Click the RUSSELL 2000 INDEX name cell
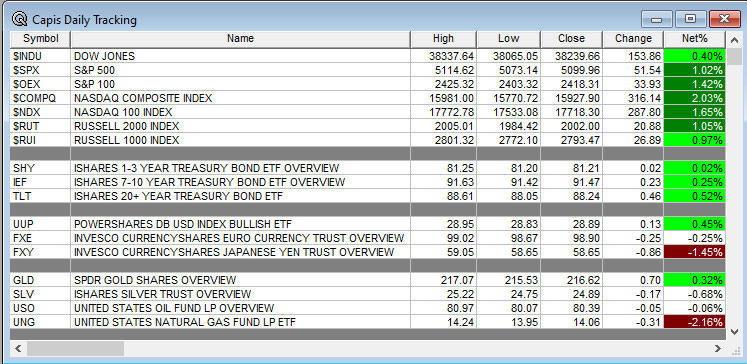This screenshot has height=364, width=747. pyautogui.click(x=241, y=126)
